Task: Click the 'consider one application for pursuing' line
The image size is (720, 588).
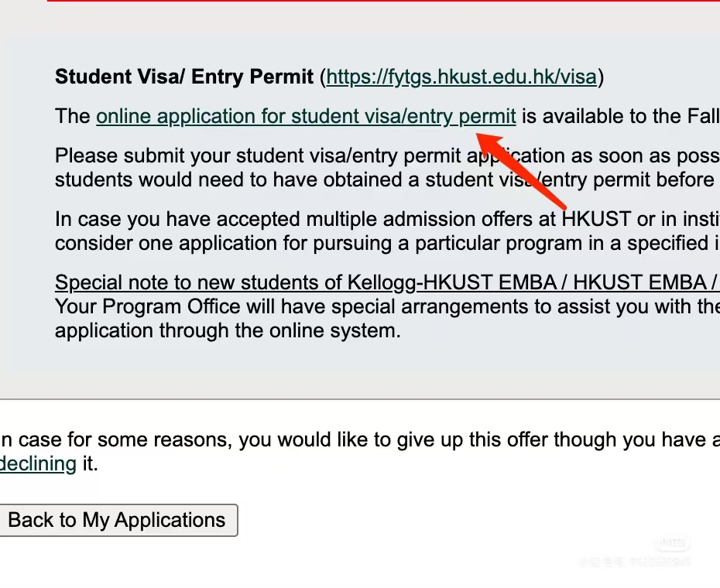Action: 387,243
